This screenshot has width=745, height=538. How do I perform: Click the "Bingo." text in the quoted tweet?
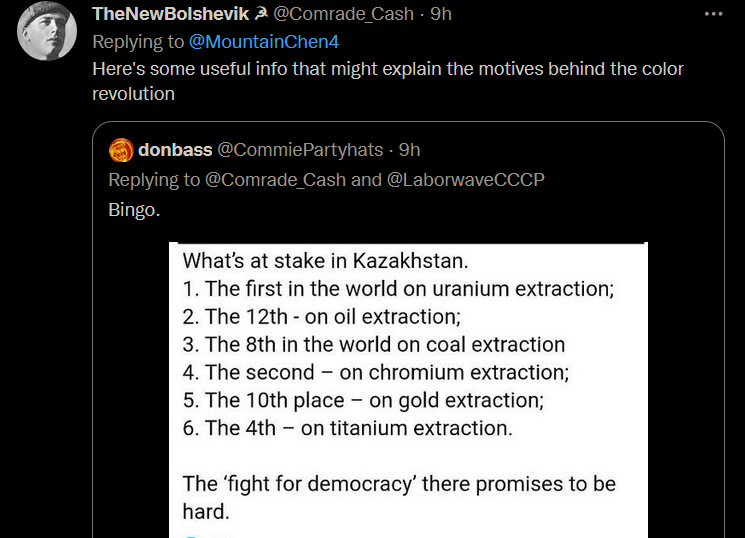[134, 210]
